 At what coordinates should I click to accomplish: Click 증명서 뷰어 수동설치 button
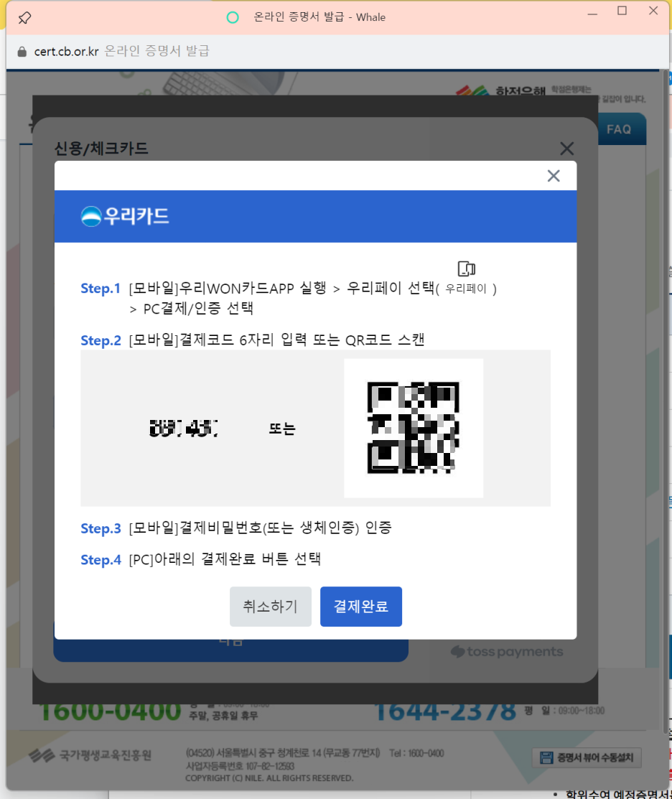click(587, 758)
